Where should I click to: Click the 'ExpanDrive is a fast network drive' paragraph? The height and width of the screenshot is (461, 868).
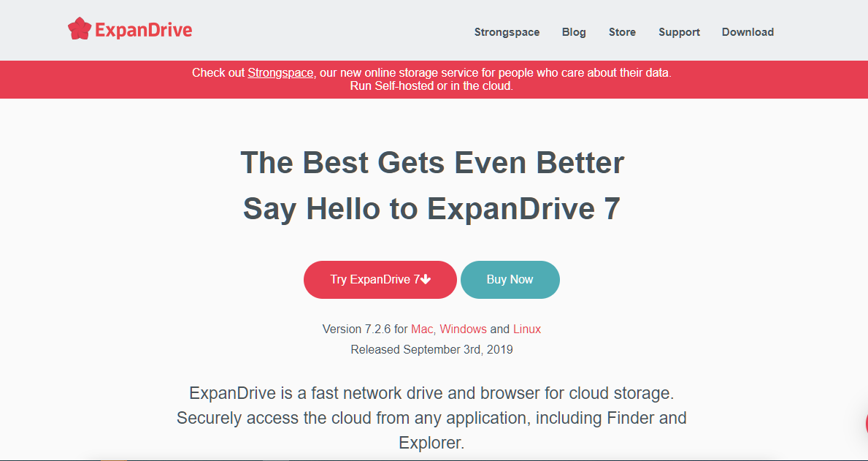(x=431, y=418)
